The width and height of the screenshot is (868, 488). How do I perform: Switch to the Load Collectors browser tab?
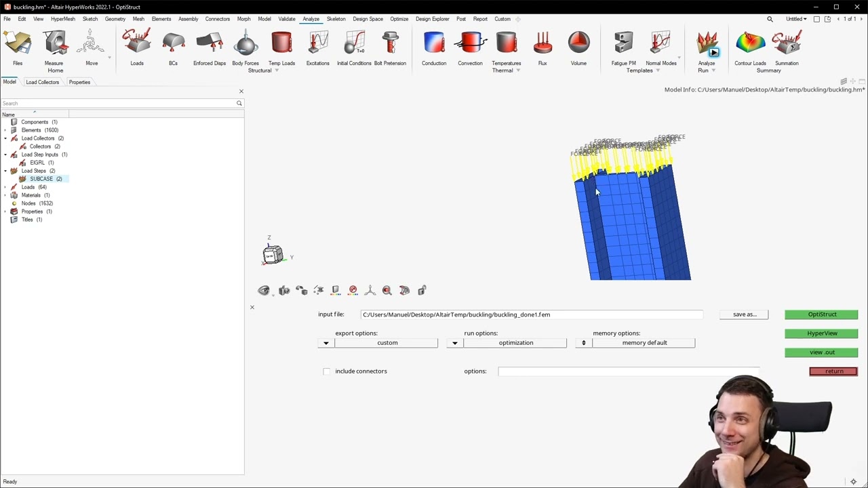[43, 82]
